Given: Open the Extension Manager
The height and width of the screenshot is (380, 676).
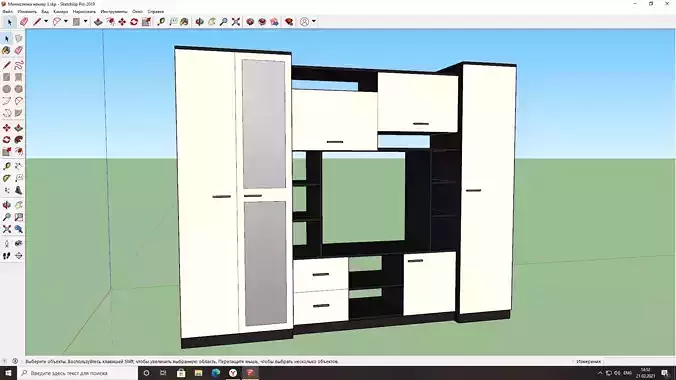Looking at the screenshot, I should [x=289, y=22].
